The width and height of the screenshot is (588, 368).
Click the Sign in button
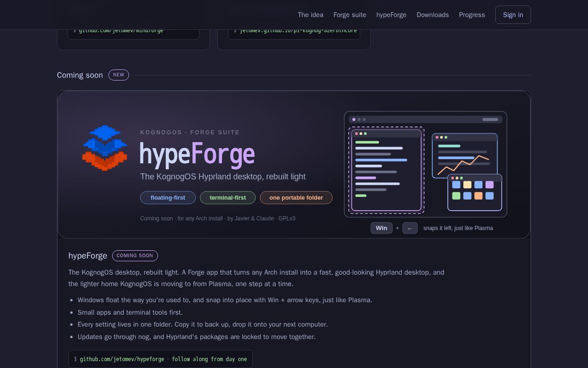[513, 15]
